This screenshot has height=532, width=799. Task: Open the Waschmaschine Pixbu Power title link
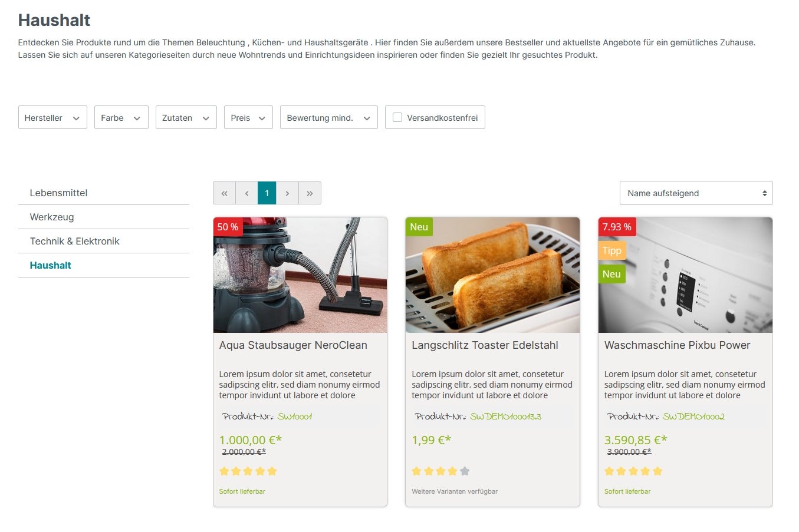pos(677,345)
